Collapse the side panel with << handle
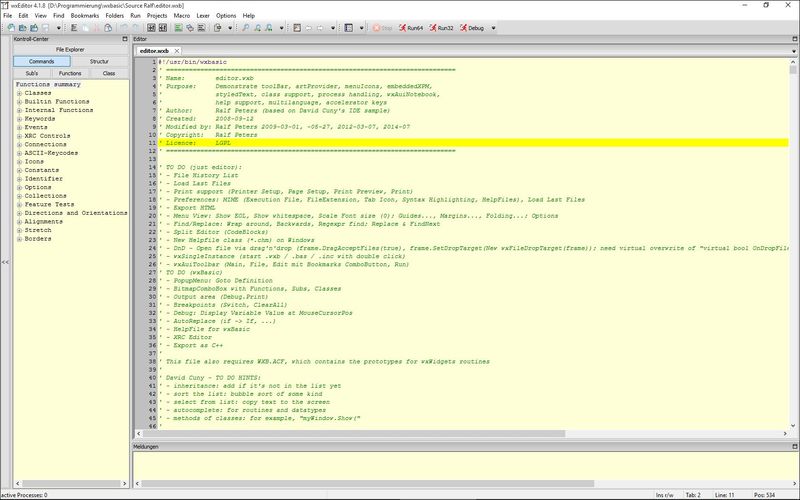Screen dimensions: 800x500 pyautogui.click(x=5, y=262)
